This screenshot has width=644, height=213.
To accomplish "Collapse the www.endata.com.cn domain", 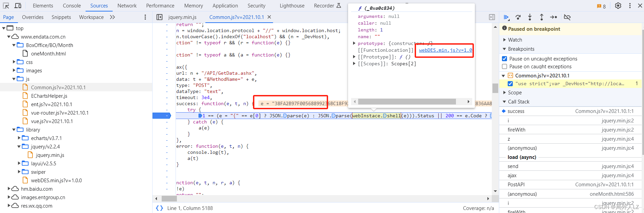I will (9, 37).
